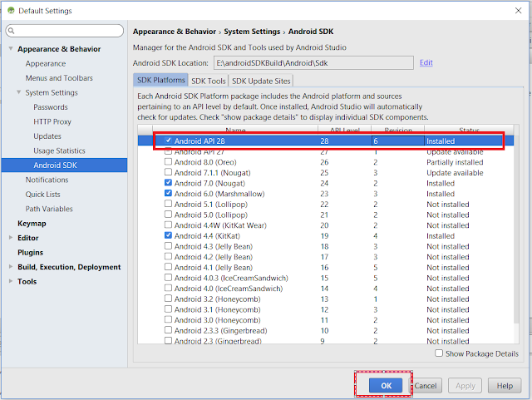The height and width of the screenshot is (400, 532).
Task: Click the "Installed" status of API 28
Action: tap(441, 141)
